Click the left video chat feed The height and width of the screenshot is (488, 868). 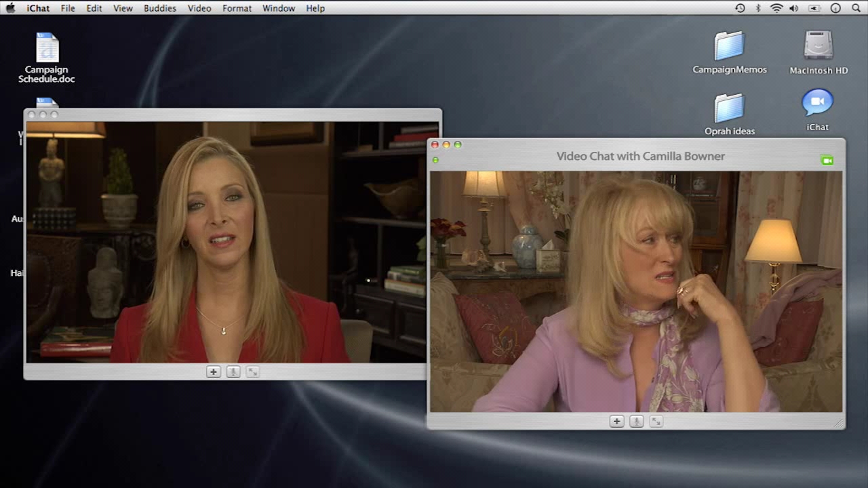click(226, 243)
